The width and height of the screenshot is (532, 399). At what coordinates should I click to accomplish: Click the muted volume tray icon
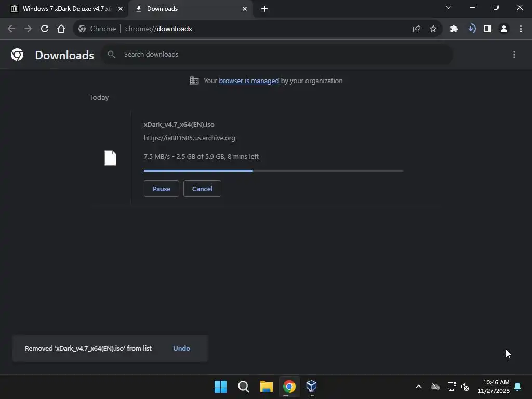point(465,387)
